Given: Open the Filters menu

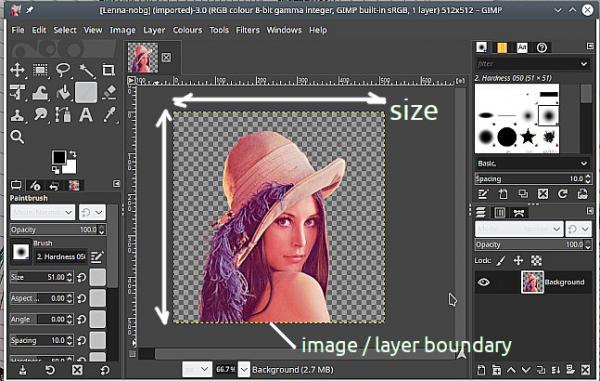Looking at the screenshot, I should coord(248,30).
